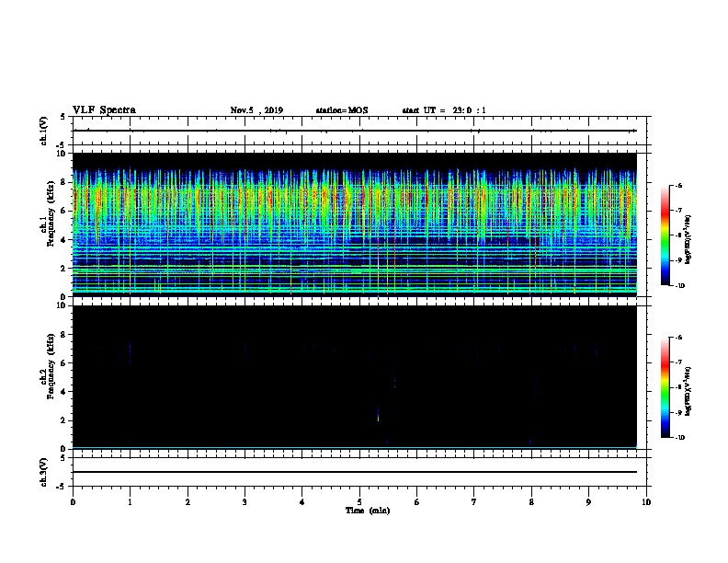Click the time axis tick label "10"
The width and height of the screenshot is (728, 563).
click(646, 502)
